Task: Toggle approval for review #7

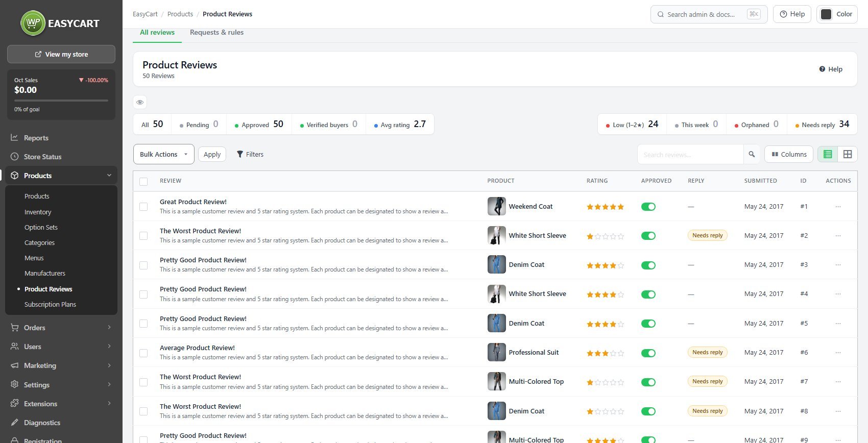Action: pos(648,382)
